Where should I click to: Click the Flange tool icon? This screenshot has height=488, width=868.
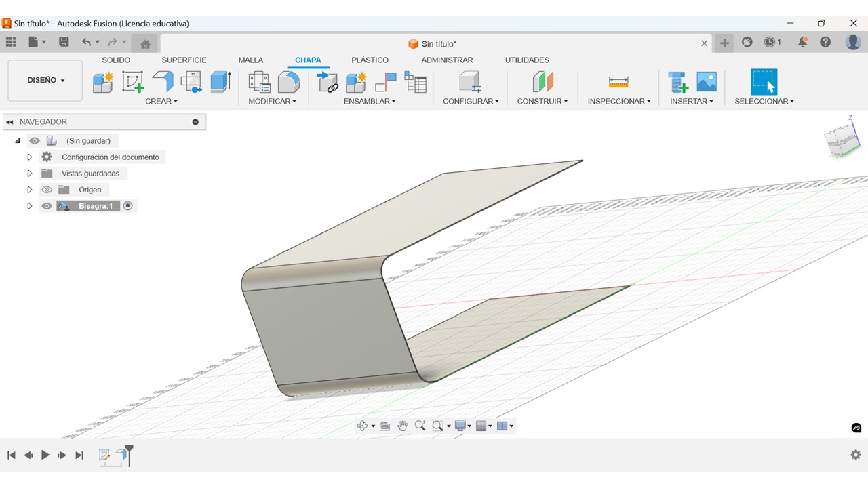click(163, 82)
